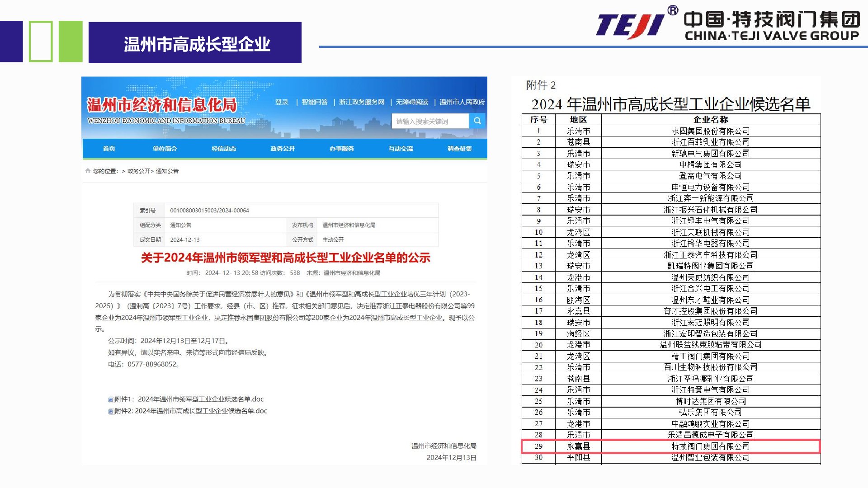Click the 浙江正泰汽车科技有限公司 table cell
868x488 pixels.
pyautogui.click(x=711, y=255)
